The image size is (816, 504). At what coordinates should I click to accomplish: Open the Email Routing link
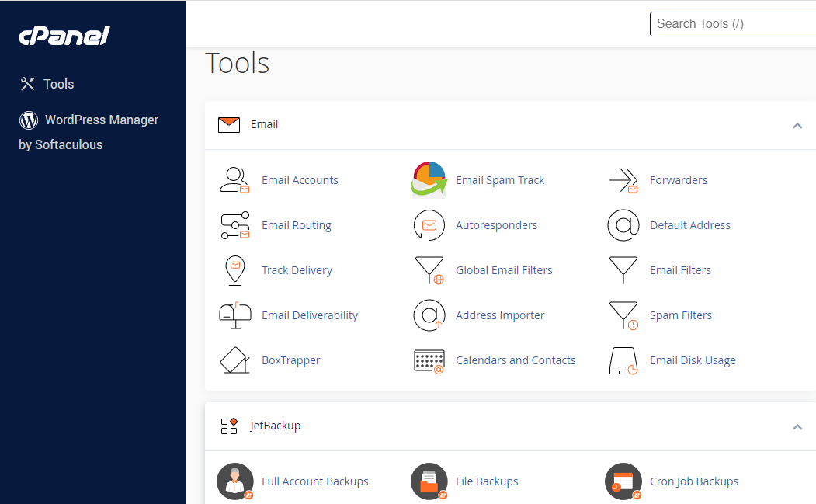pos(296,225)
